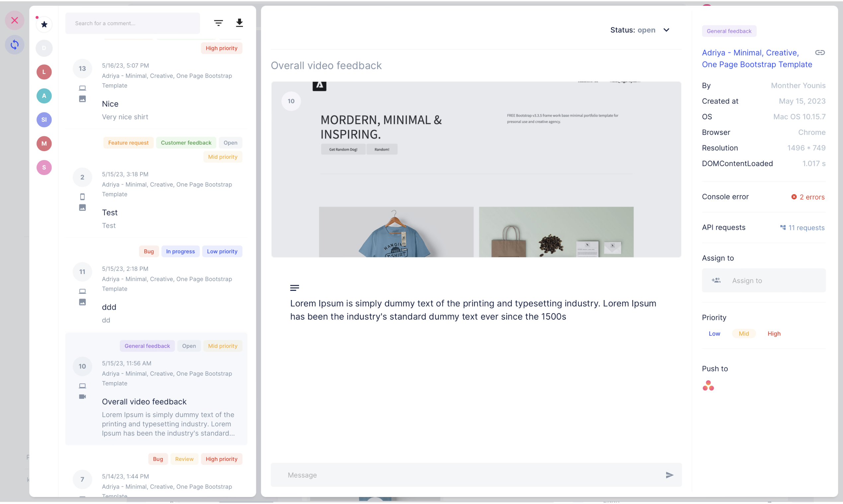Copy link using the chain link icon
Viewport: 843px width, 504px height.
819,53
